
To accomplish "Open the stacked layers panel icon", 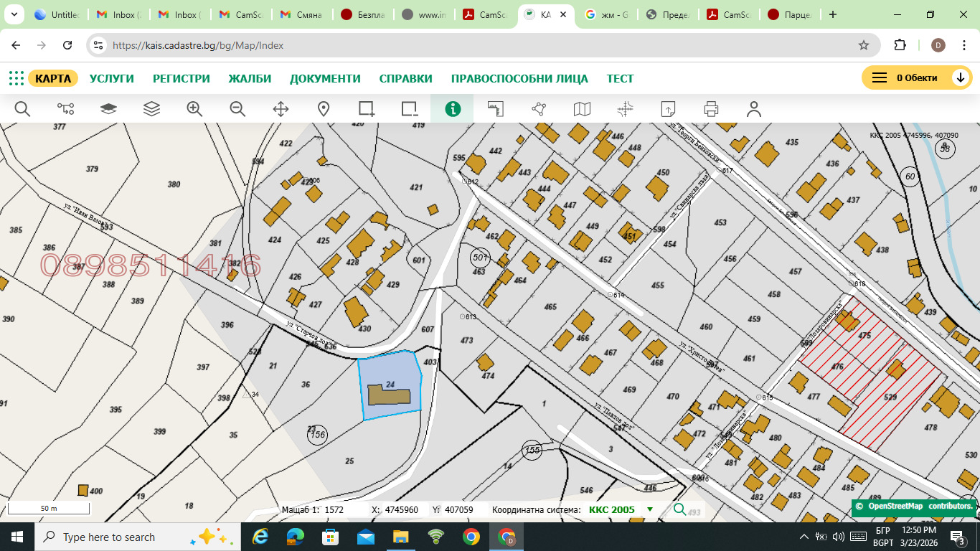I will (x=151, y=109).
